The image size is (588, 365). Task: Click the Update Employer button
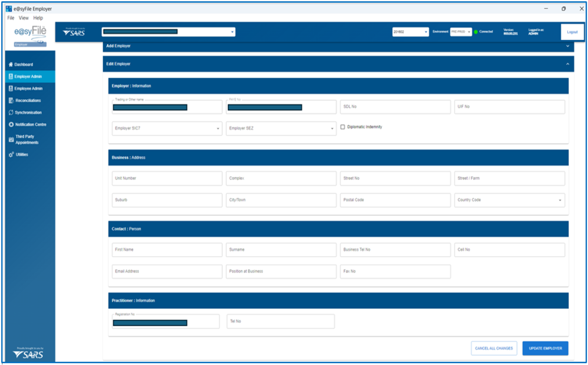pos(545,348)
